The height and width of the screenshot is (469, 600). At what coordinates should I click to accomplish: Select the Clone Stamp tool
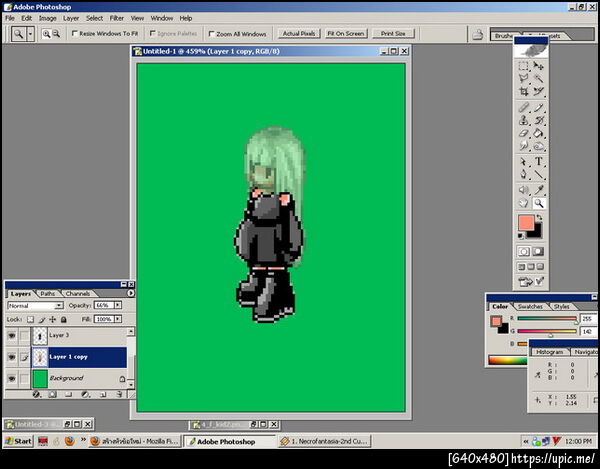click(x=523, y=121)
